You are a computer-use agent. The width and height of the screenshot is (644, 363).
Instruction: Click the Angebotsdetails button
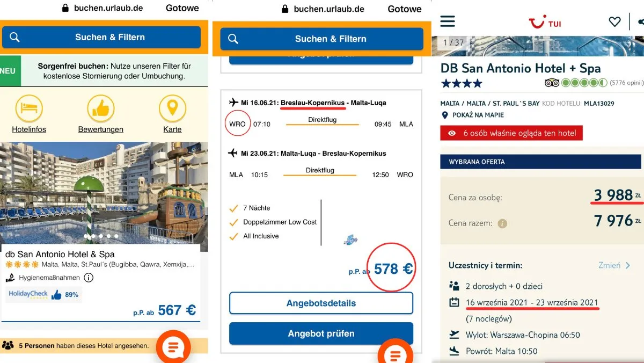(321, 303)
